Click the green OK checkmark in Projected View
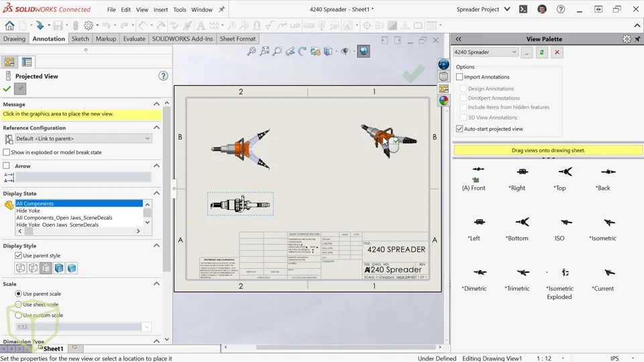The width and height of the screenshot is (644, 362). [x=7, y=89]
